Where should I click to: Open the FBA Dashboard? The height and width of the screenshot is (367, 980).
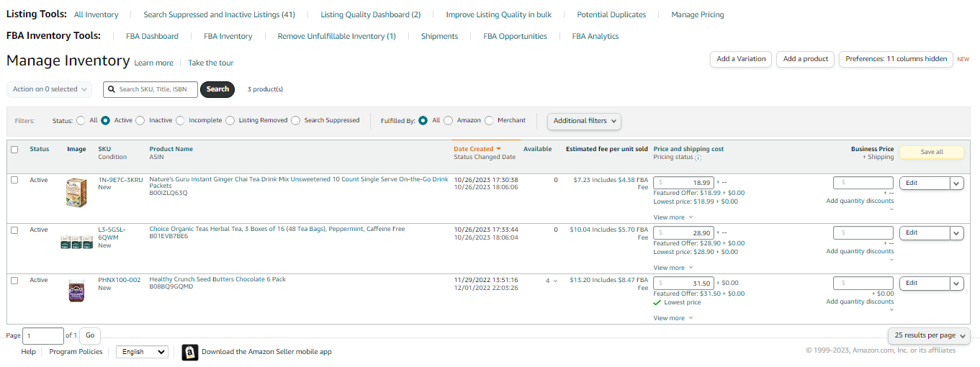click(152, 36)
